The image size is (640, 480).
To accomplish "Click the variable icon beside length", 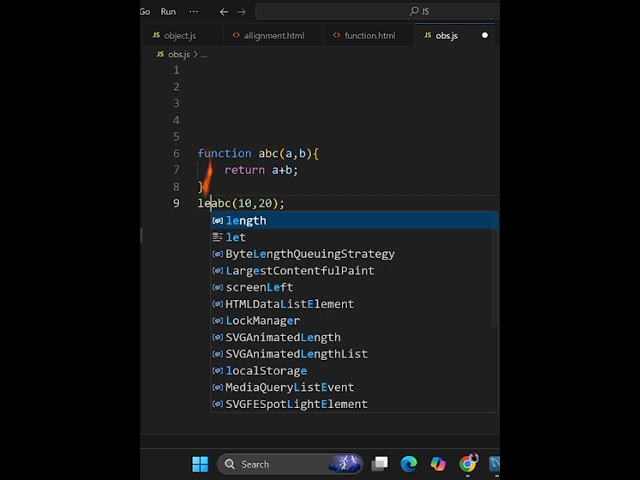I will pos(218,221).
